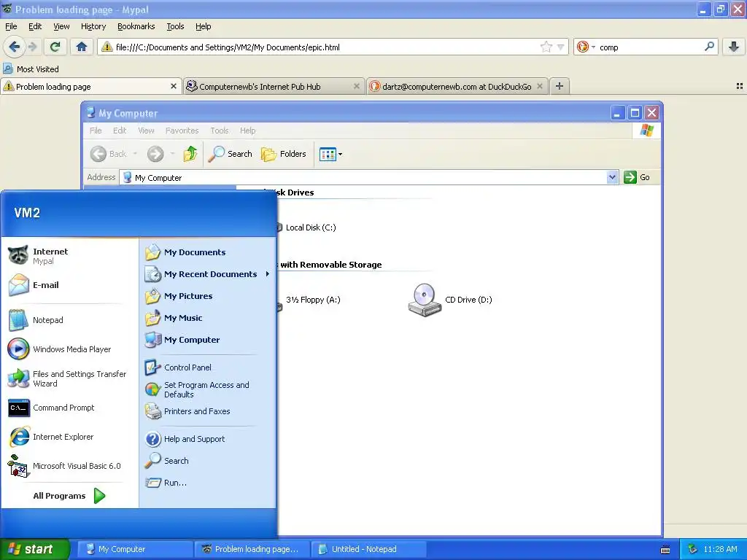Toggle the Folders pane in My Computer
The image size is (747, 560).
pos(284,154)
